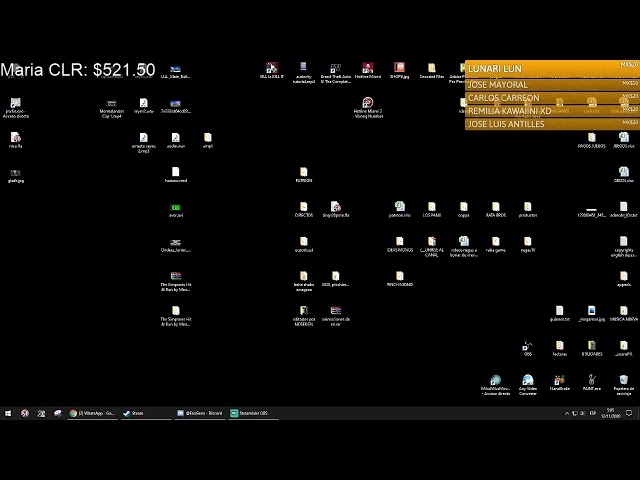
Task: Click the LUNARI LUN donation banner
Action: [x=552, y=69]
